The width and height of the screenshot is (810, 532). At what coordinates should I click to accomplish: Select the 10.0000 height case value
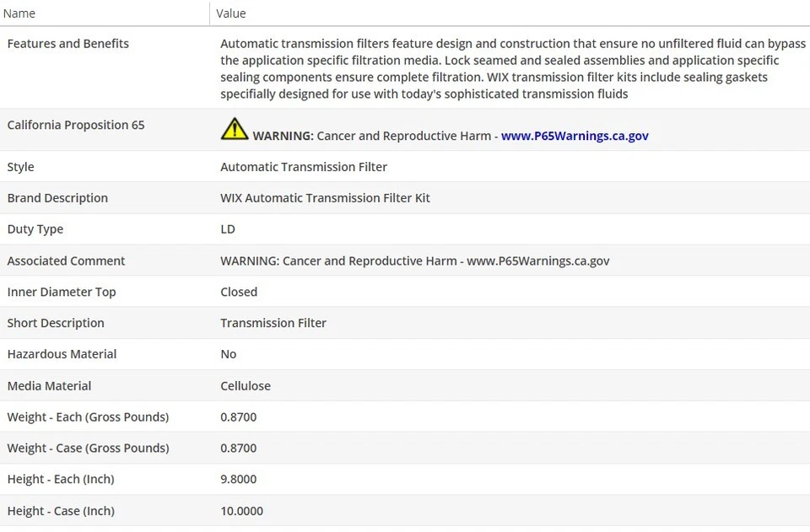(x=241, y=511)
